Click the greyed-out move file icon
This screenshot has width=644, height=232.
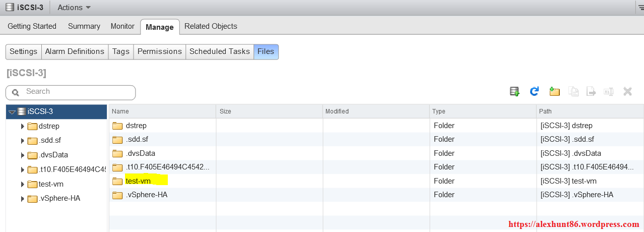[591, 91]
